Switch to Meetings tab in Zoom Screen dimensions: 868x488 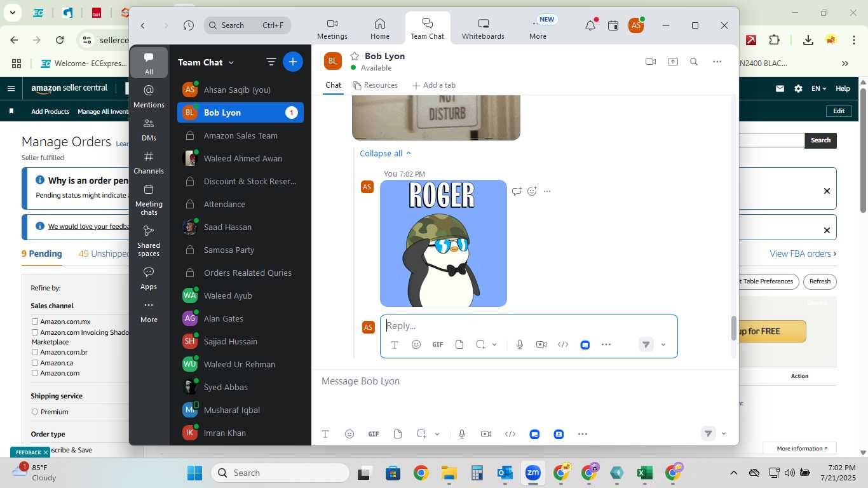tap(332, 29)
